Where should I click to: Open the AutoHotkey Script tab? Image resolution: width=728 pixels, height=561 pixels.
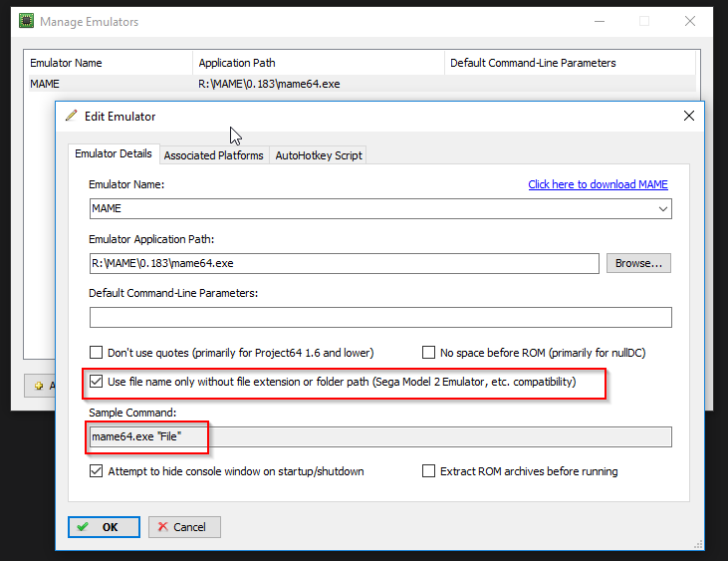[x=319, y=155]
